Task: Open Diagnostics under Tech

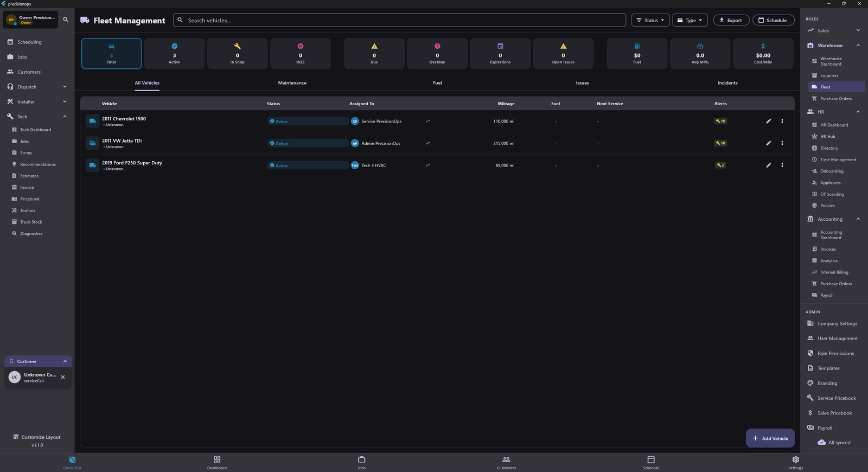Action: tap(31, 234)
